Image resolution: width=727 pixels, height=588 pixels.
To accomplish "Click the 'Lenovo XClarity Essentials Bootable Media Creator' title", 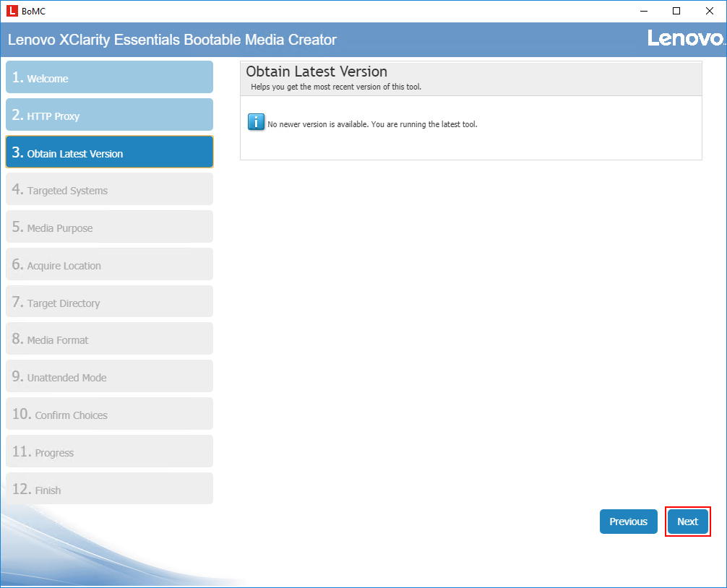I will [x=172, y=40].
